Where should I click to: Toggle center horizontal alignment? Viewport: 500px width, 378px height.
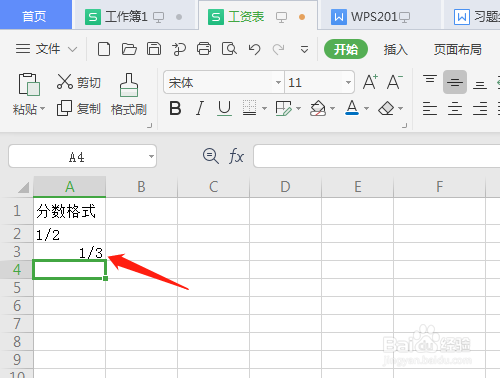coord(455,108)
